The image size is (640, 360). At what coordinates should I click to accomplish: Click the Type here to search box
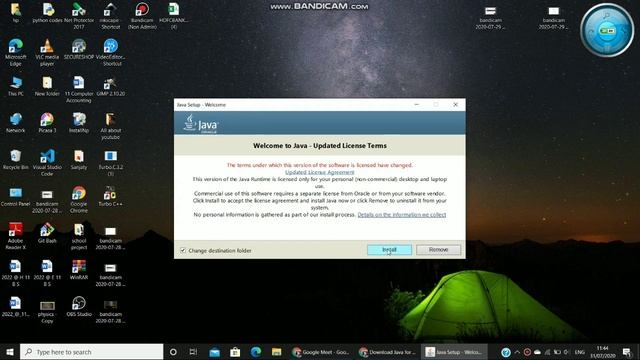(x=91, y=352)
